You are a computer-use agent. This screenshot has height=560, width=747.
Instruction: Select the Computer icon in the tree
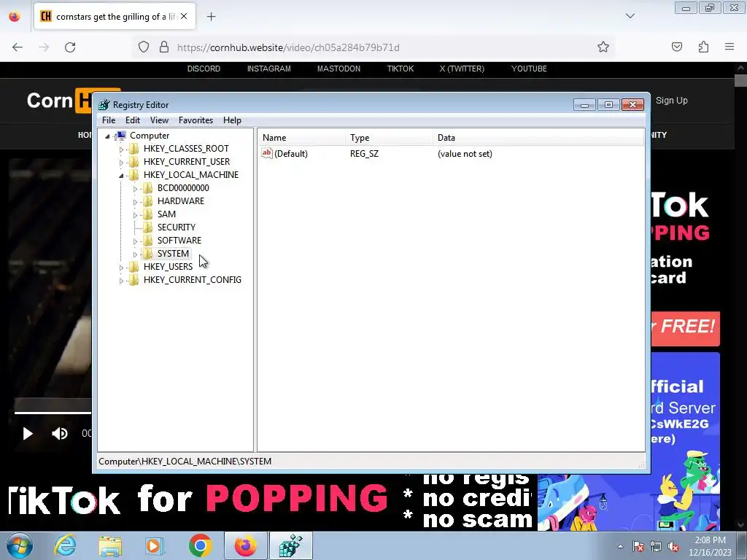coord(121,136)
